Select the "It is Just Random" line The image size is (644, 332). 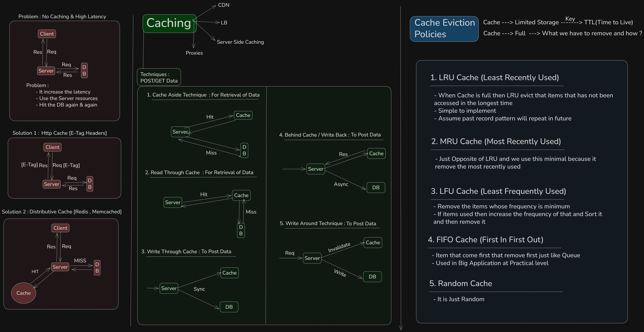pyautogui.click(x=459, y=299)
